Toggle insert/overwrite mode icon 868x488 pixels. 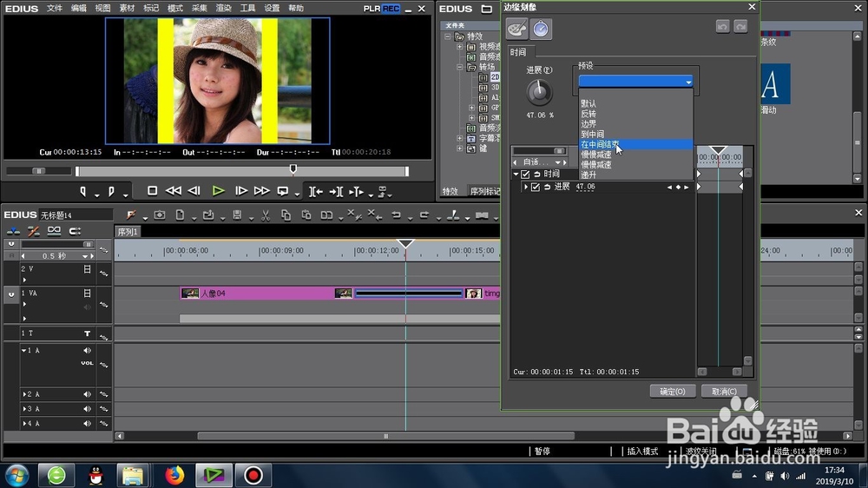coord(13,231)
